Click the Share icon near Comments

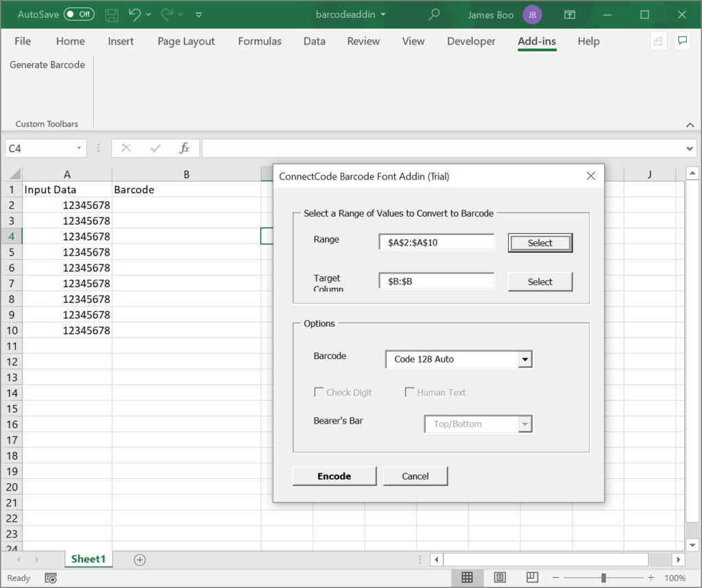(x=659, y=40)
